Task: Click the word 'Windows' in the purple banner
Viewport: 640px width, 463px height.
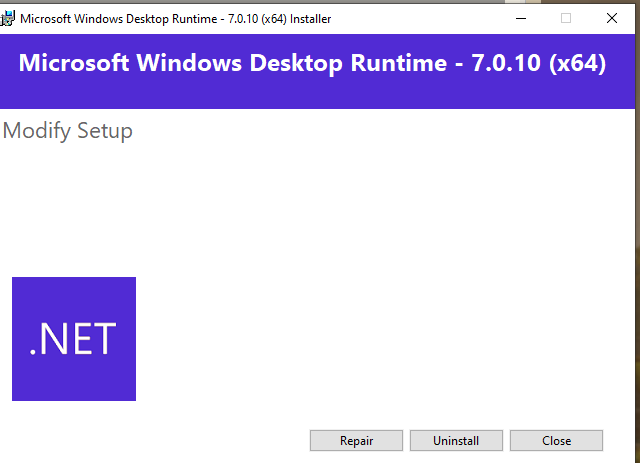Action: [x=187, y=63]
